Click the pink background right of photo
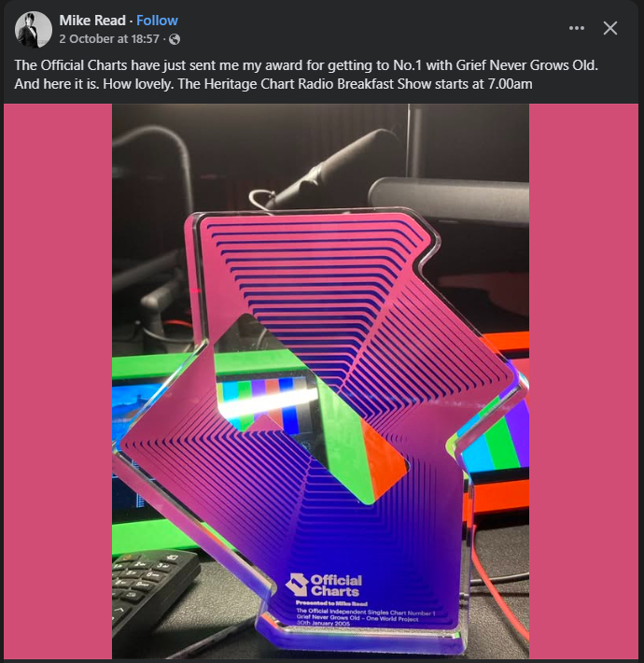The width and height of the screenshot is (644, 663). [x=583, y=381]
